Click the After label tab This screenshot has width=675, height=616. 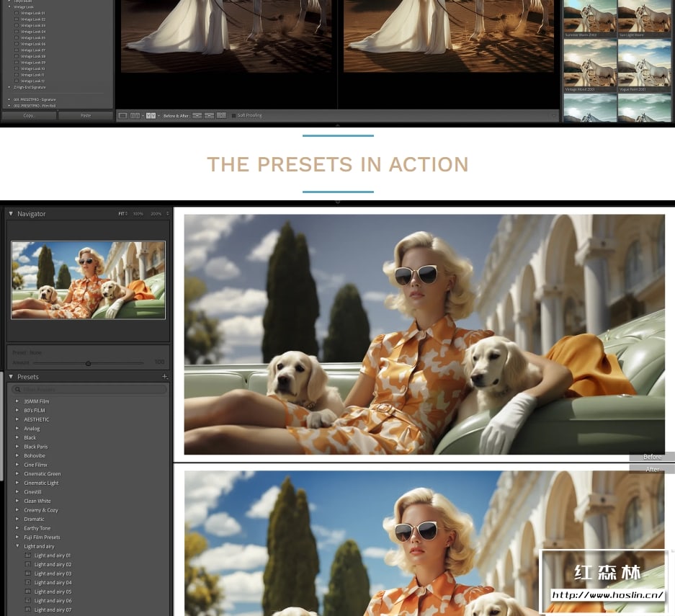[652, 469]
